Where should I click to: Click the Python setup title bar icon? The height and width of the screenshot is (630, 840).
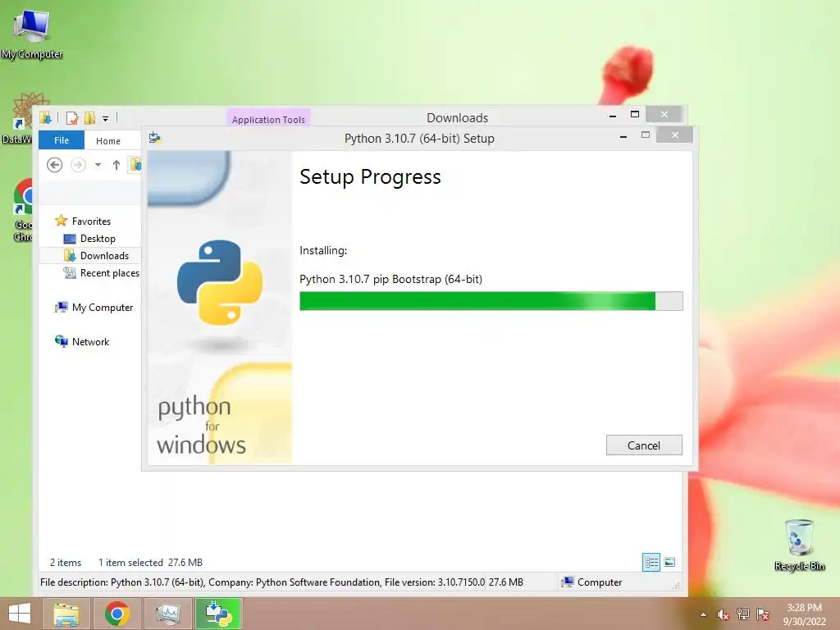155,138
